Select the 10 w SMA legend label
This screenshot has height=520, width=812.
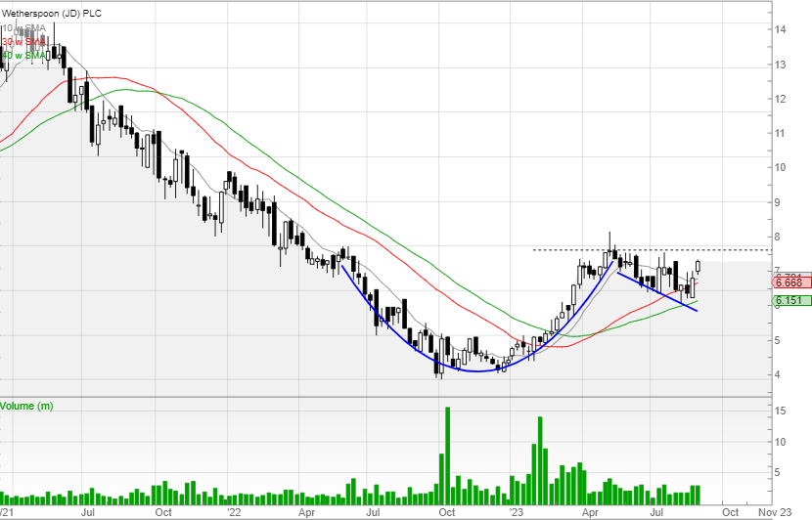click(23, 28)
